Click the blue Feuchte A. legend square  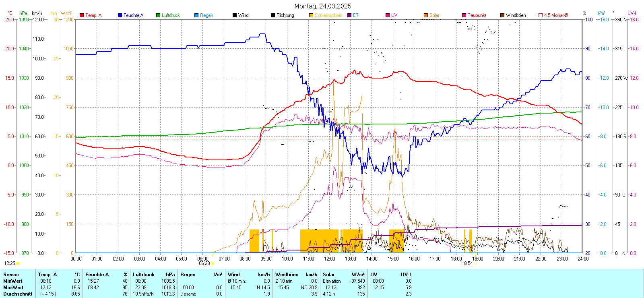(x=120, y=15)
